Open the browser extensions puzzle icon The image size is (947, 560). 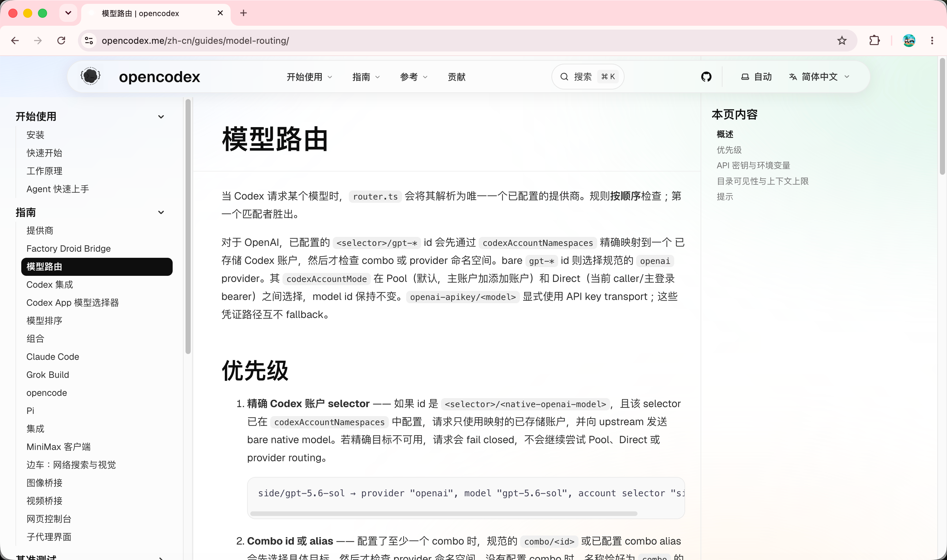click(x=874, y=40)
